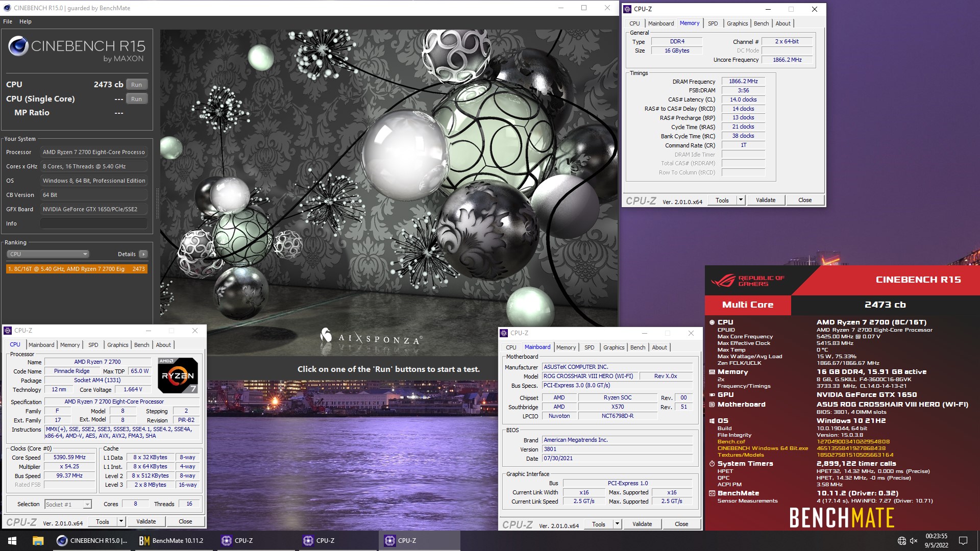The width and height of the screenshot is (980, 551).
Task: Click the muted volume tray icon
Action: 914,541
